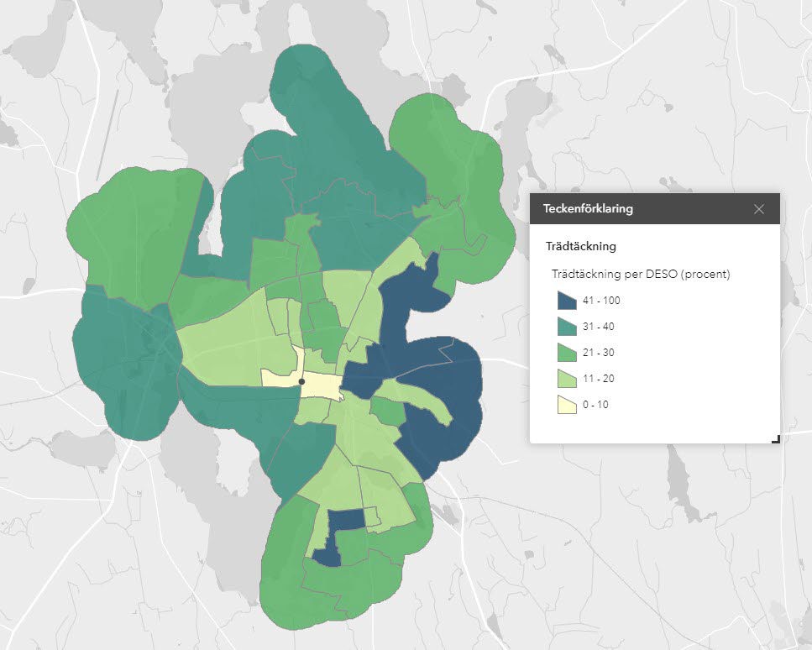Grab the legend panel resize handle
The height and width of the screenshot is (650, 812).
tap(776, 438)
